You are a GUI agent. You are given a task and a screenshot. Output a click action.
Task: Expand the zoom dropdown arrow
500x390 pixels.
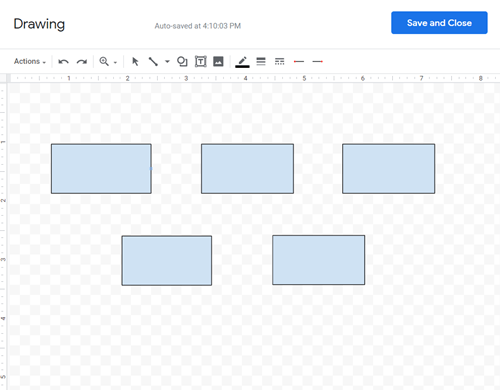pyautogui.click(x=115, y=62)
